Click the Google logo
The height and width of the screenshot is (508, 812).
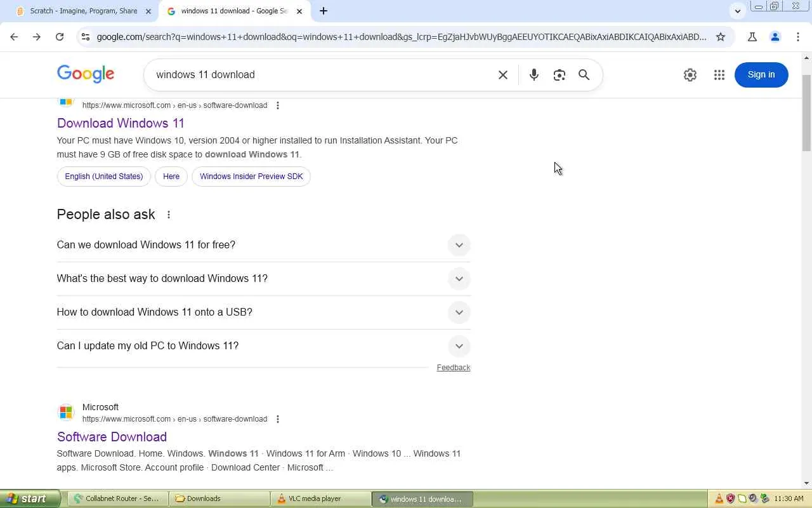click(x=86, y=74)
